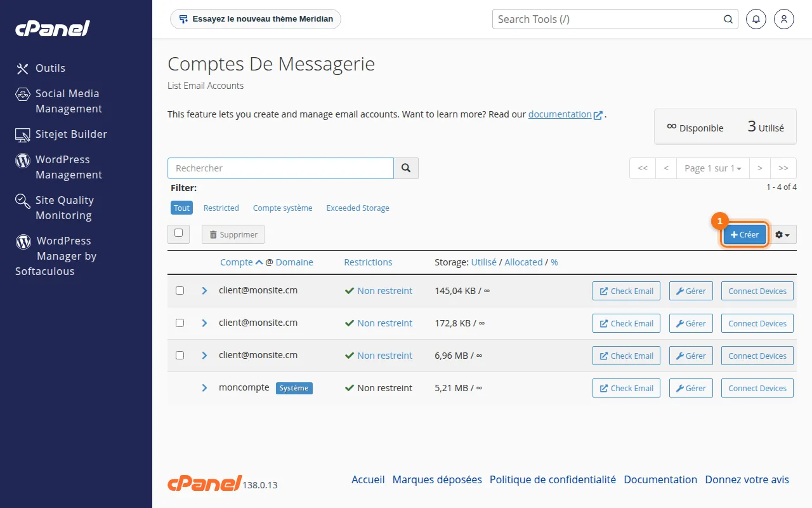Image resolution: width=812 pixels, height=508 pixels.
Task: Tick the select-all checkbox beside Supprimer
Action: pos(178,233)
